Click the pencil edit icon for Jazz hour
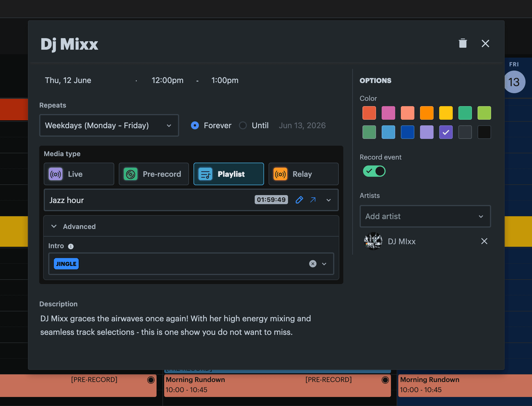This screenshot has height=406, width=532. [x=299, y=200]
